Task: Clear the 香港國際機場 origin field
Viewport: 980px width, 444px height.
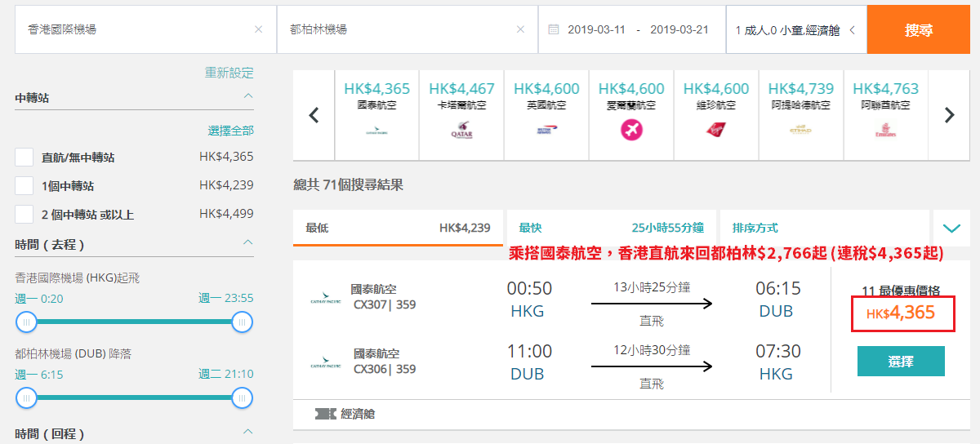Action: tap(259, 29)
